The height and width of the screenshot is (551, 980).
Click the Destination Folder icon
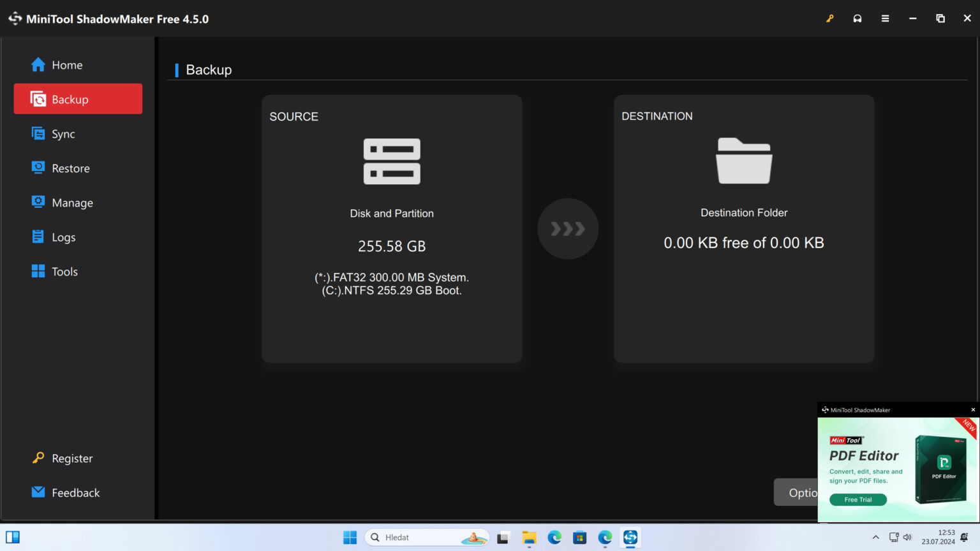pos(744,161)
